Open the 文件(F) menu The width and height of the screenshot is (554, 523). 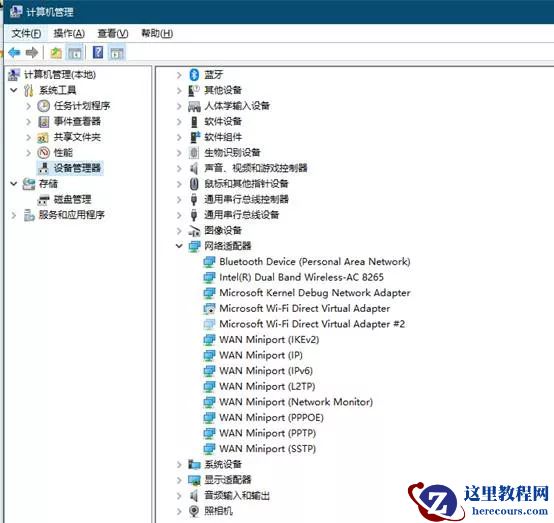pos(26,34)
